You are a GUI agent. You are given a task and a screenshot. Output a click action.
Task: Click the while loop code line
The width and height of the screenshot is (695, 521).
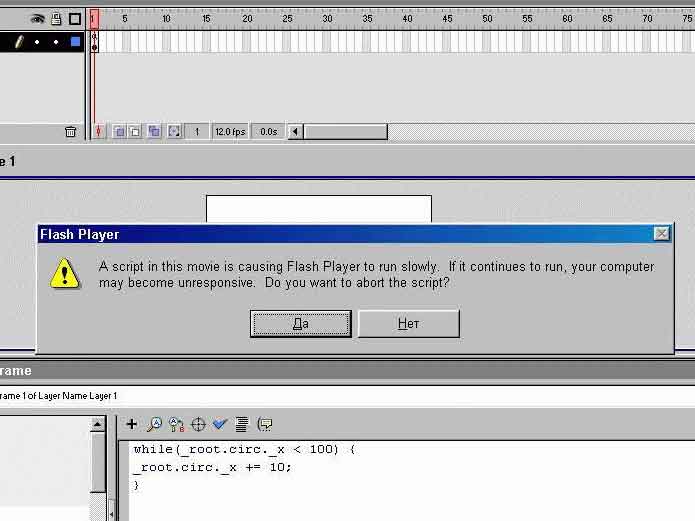[244, 450]
